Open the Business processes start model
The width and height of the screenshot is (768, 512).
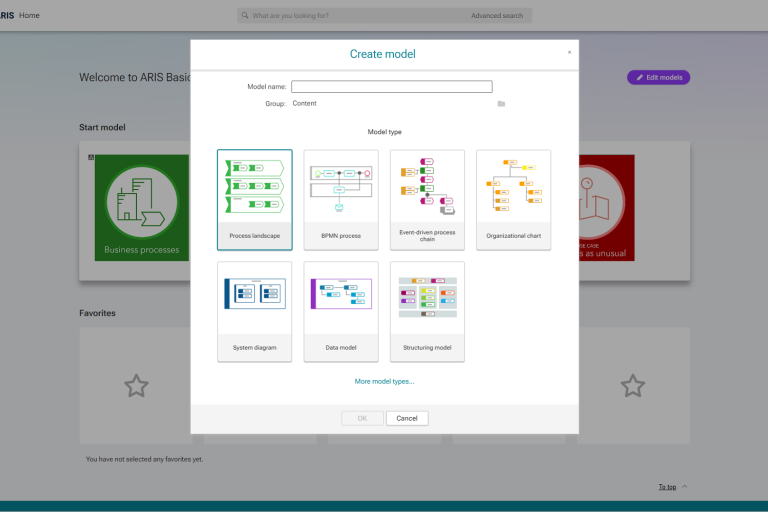point(142,208)
